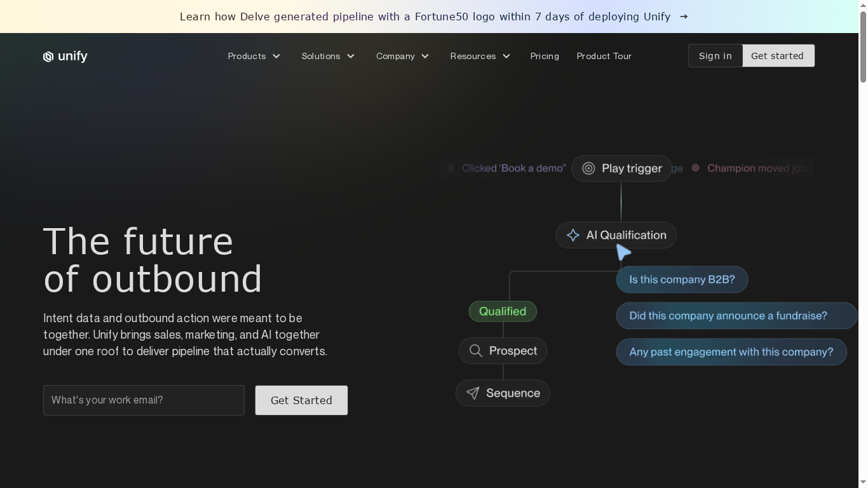Click the 'Intent data and outbound action' paragraph
This screenshot has height=488, width=868.
tap(185, 335)
